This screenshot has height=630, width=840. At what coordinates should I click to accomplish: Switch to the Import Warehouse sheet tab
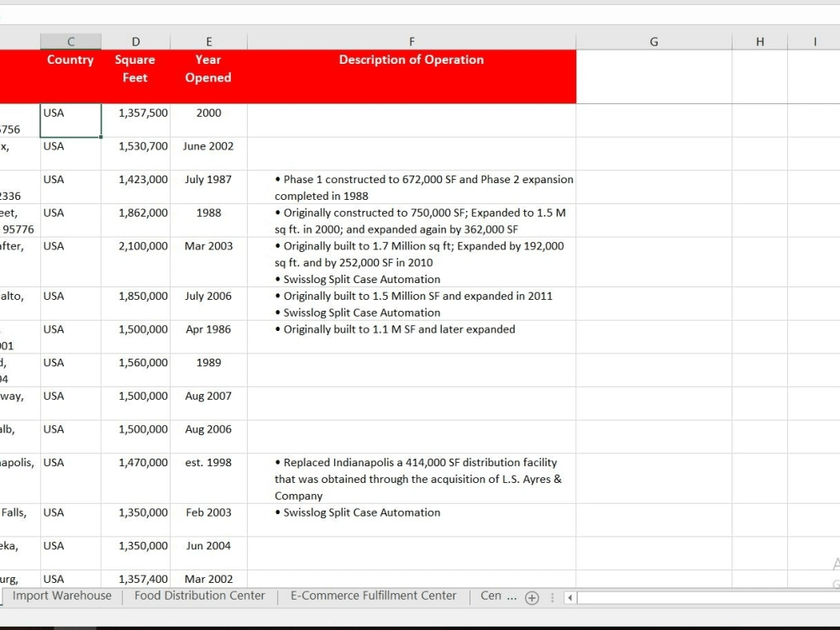tap(62, 596)
